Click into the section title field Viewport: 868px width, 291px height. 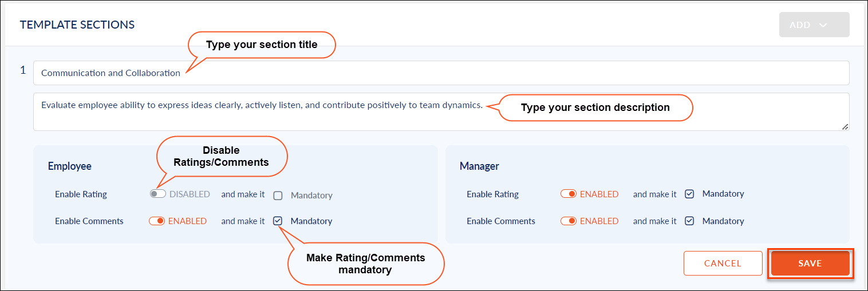441,73
